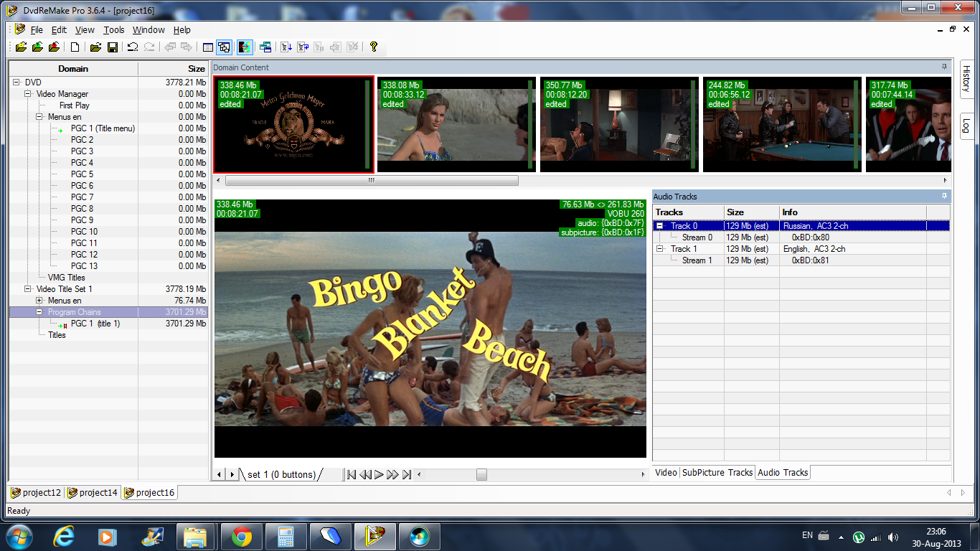Collapse Menus en under Video Manager
This screenshot has width=980, height=551.
pos(39,117)
